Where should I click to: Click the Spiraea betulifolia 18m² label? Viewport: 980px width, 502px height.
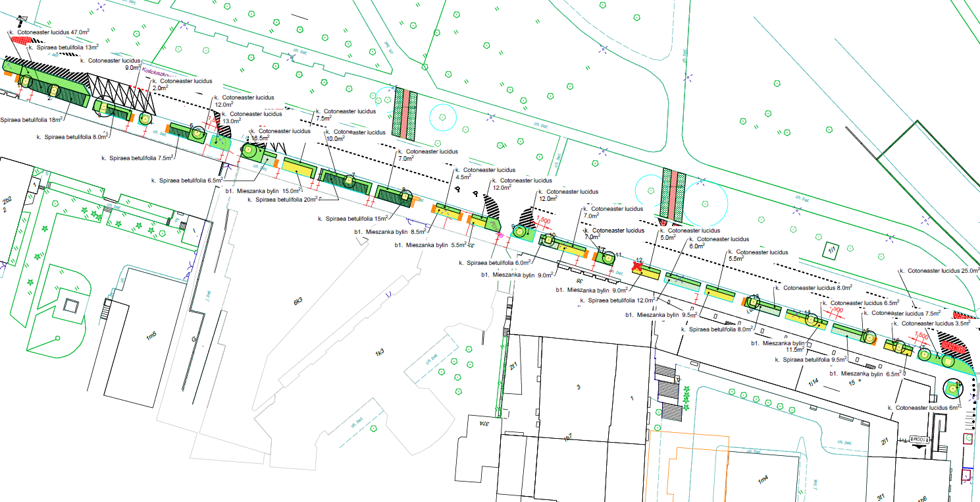tap(31, 120)
